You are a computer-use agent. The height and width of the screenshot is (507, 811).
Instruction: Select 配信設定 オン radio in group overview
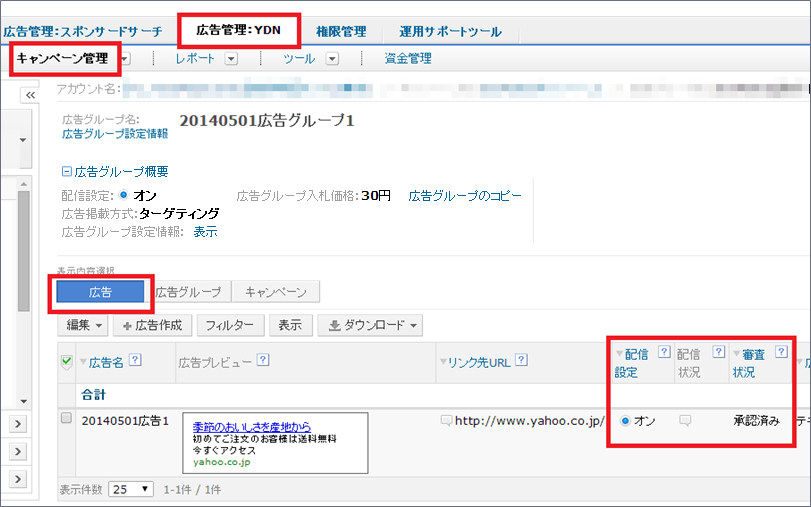tap(123, 196)
